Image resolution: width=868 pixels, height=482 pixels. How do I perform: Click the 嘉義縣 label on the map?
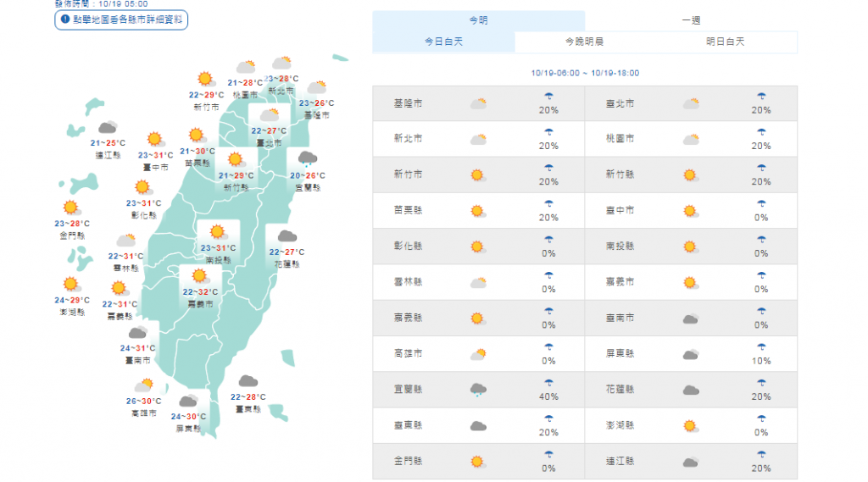(120, 317)
